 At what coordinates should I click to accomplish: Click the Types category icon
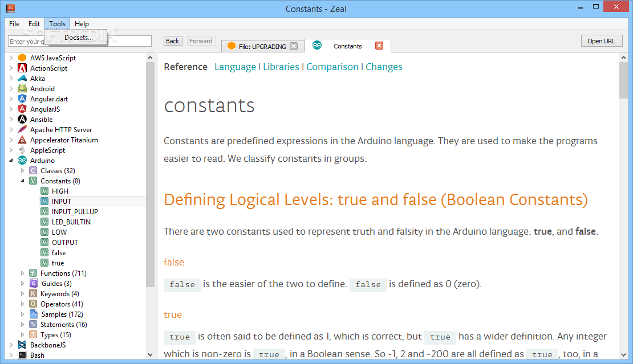pyautogui.click(x=33, y=334)
